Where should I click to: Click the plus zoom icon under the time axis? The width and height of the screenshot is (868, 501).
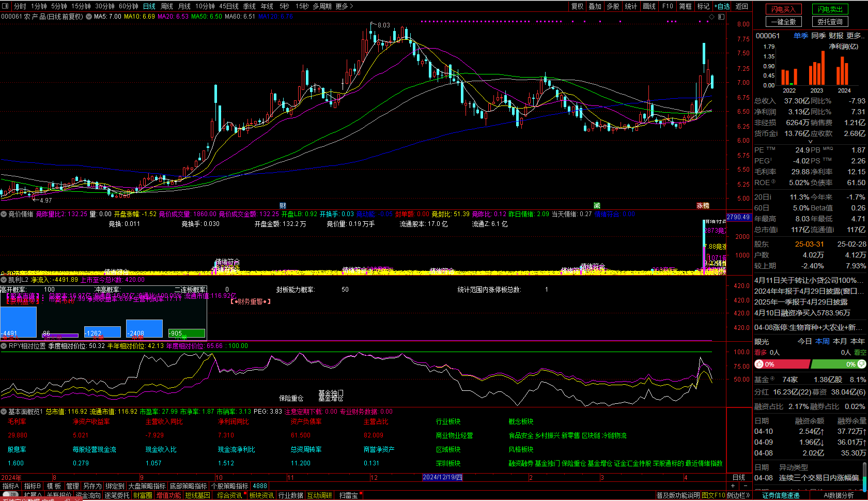point(733,486)
